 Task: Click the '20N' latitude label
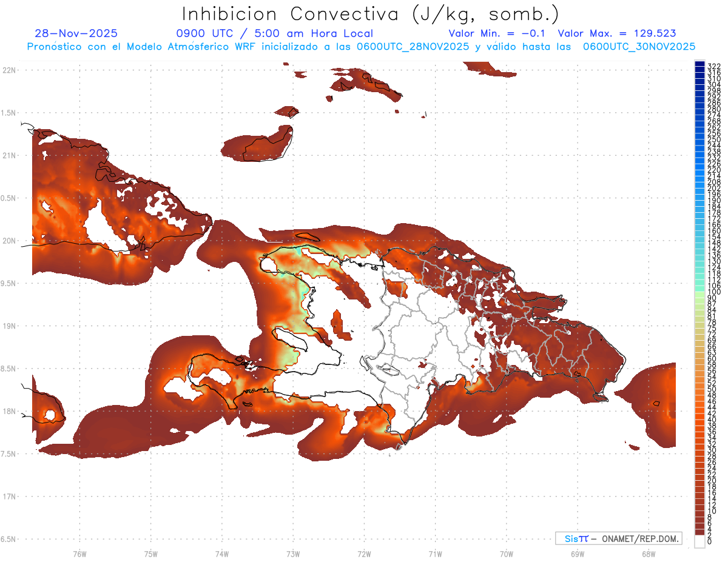pos(9,241)
